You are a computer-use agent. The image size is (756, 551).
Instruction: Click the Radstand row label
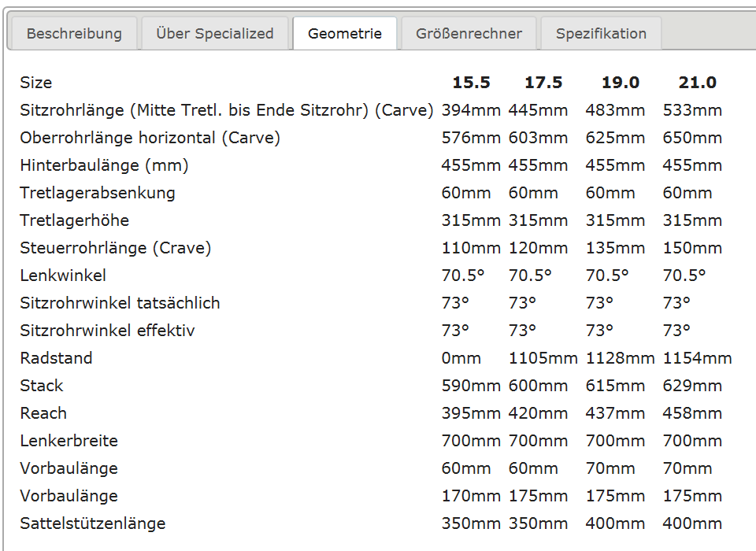pyautogui.click(x=56, y=358)
